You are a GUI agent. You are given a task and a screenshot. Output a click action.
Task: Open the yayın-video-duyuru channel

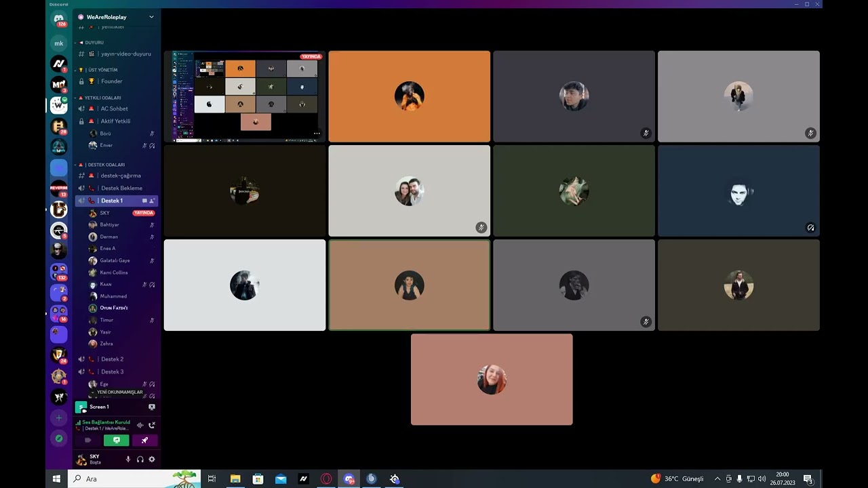[x=117, y=54]
